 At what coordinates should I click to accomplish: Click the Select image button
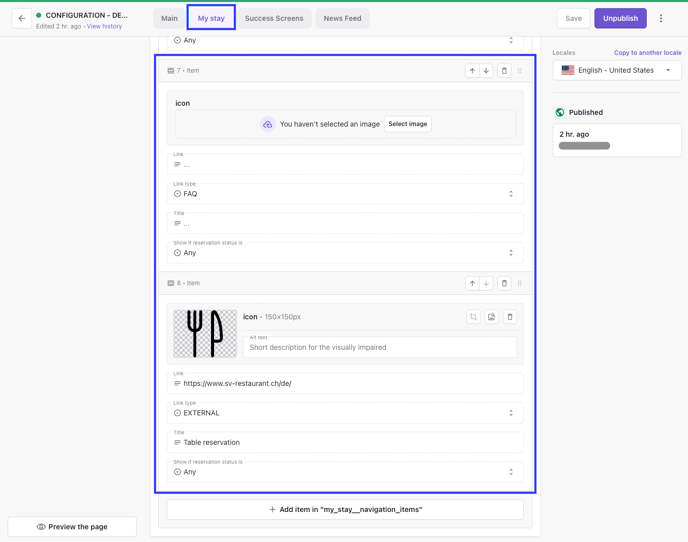pyautogui.click(x=408, y=124)
